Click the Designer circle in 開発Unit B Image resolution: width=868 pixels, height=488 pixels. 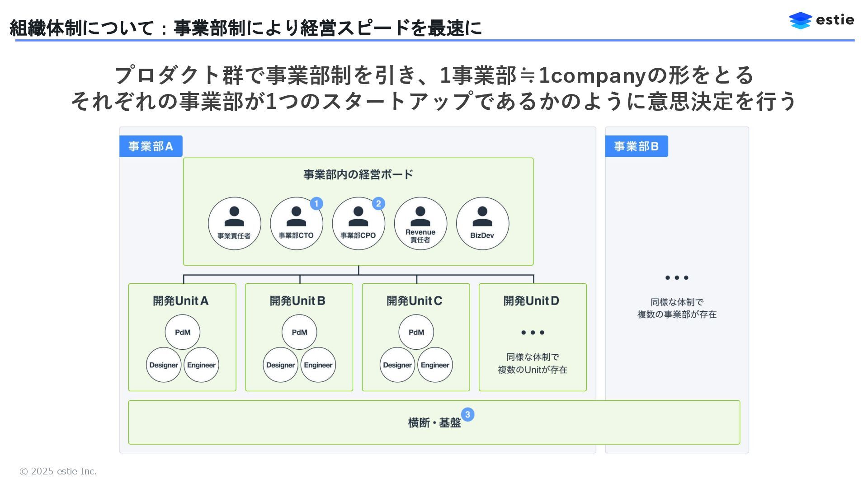[280, 365]
